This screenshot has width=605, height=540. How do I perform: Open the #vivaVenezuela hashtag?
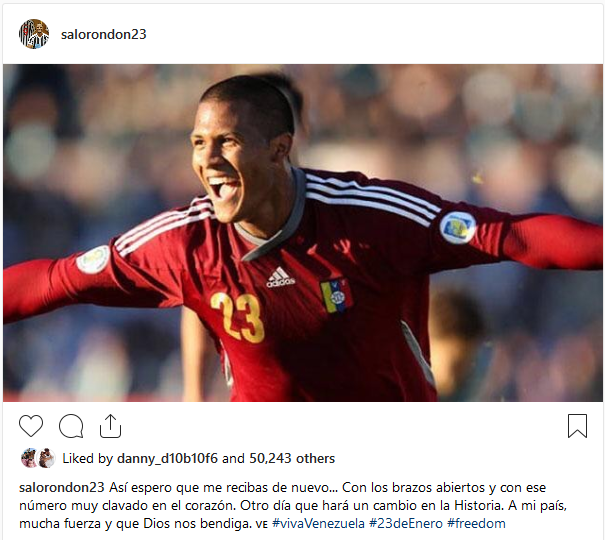(x=318, y=524)
